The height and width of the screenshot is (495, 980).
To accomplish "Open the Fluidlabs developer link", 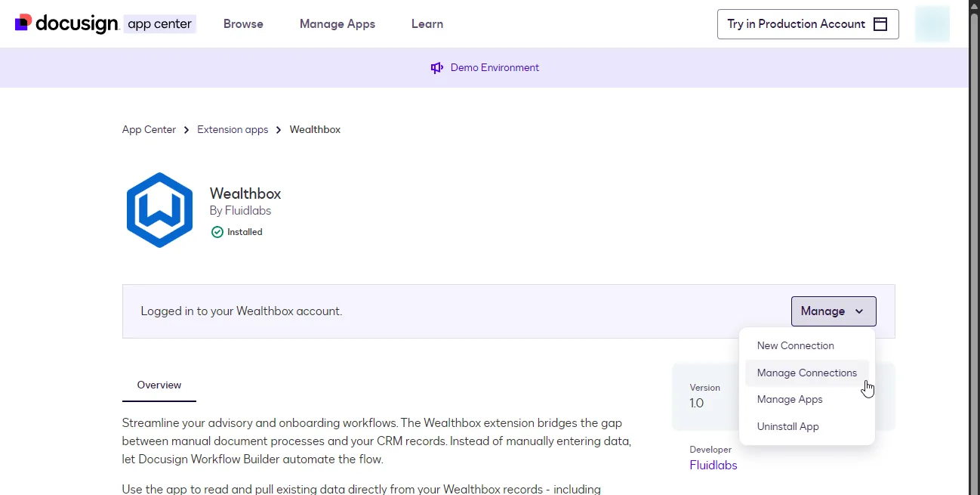I will (x=713, y=466).
